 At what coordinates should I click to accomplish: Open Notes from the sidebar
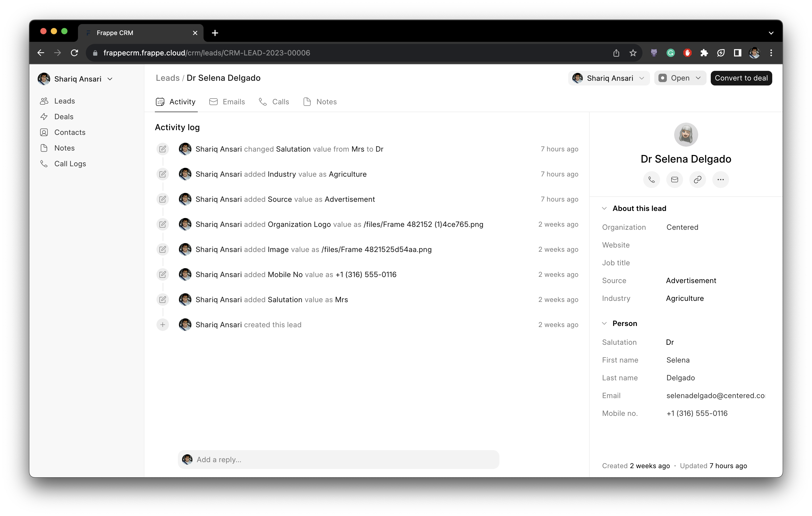pyautogui.click(x=64, y=148)
